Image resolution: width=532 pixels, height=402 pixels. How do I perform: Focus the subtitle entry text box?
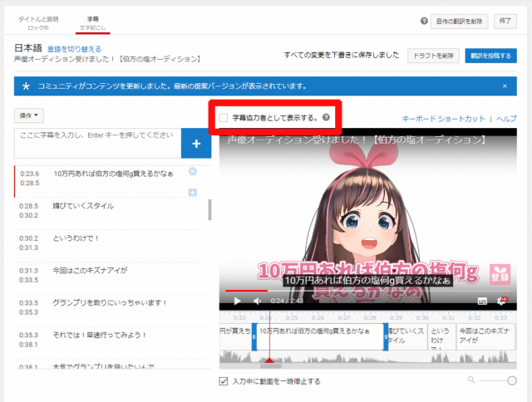(x=98, y=143)
